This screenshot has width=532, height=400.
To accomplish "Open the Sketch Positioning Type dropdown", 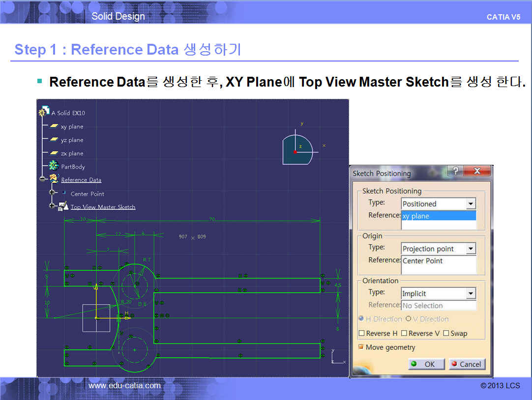I will 470,204.
